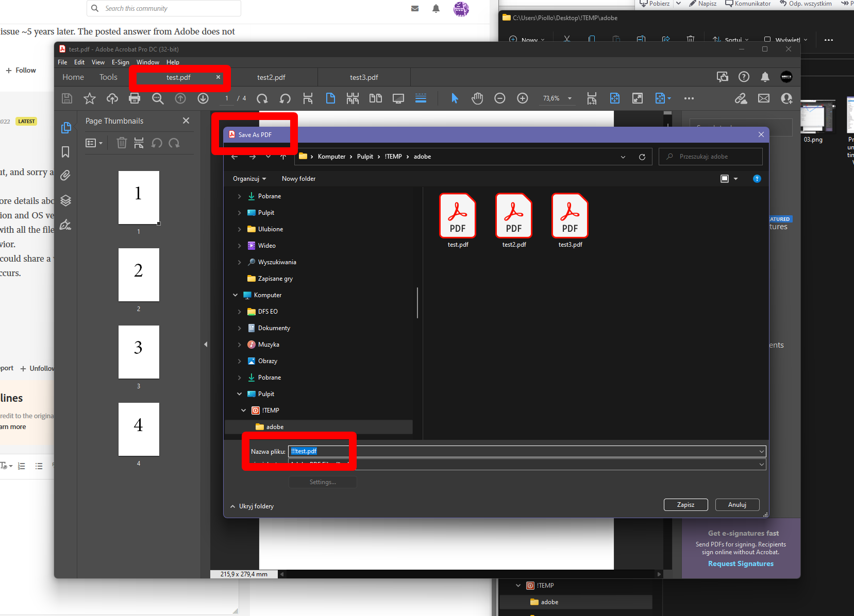
Task: Select the test3.pdf file icon
Action: (x=569, y=216)
